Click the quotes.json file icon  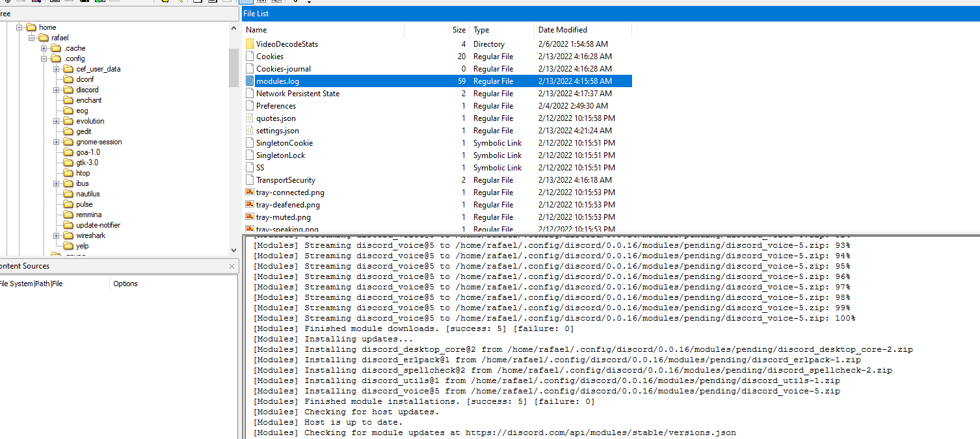[250, 118]
